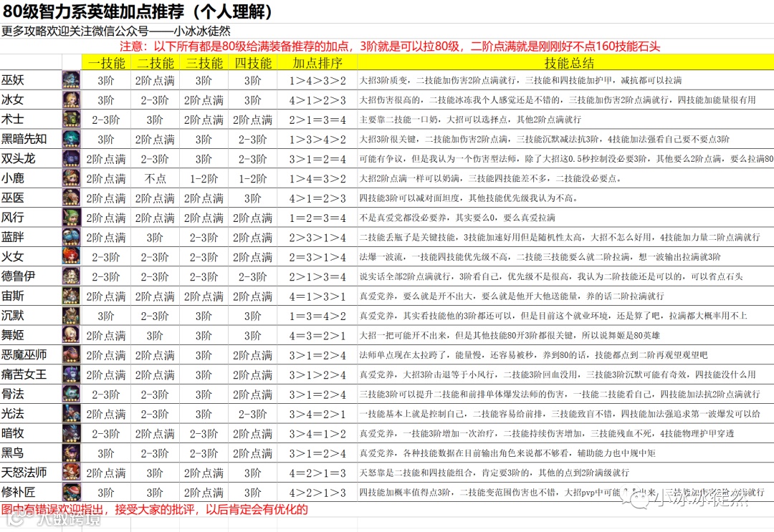Click the 暗牧 skill summary text

(x=546, y=433)
